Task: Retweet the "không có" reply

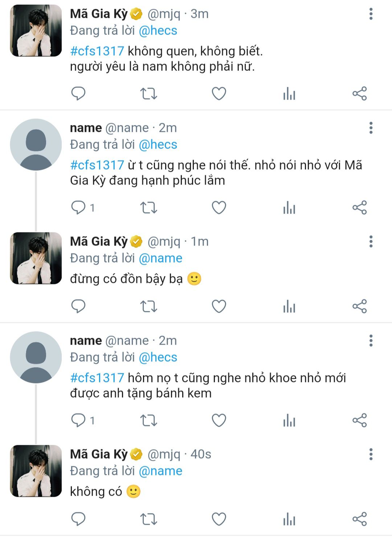Action: (148, 519)
